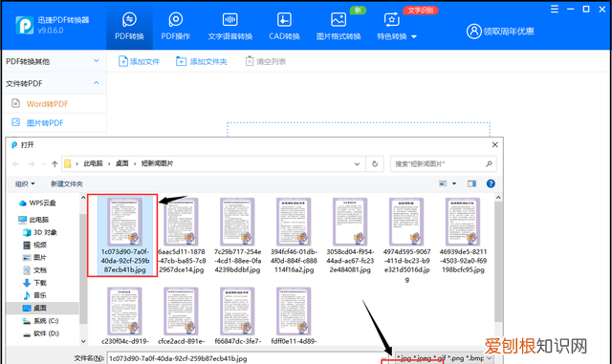The height and width of the screenshot is (364, 612).
Task: Go back in the file dialog
Action: pyautogui.click(x=16, y=164)
